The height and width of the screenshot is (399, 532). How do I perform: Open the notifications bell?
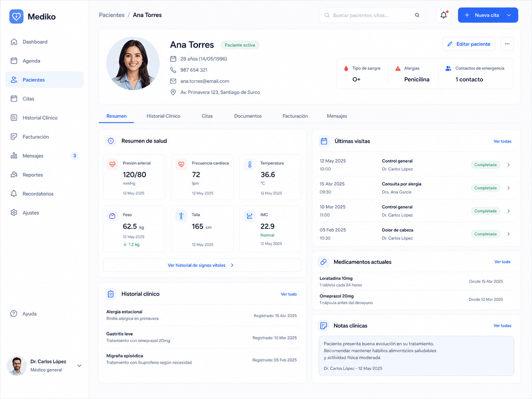(444, 15)
